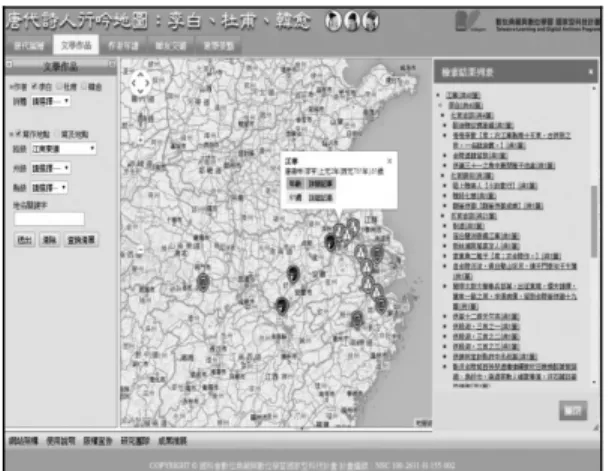Close the map info popup with its X
Image resolution: width=609 pixels, height=471 pixels.
click(390, 160)
